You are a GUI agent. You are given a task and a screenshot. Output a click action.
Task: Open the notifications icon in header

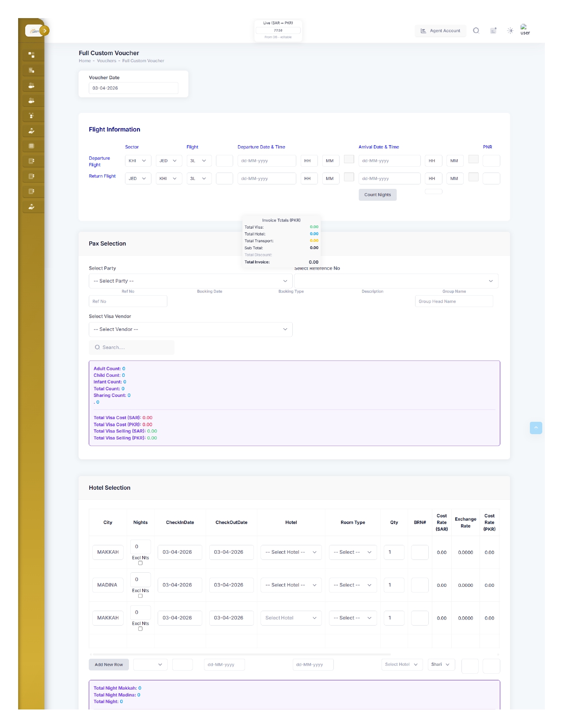point(493,31)
